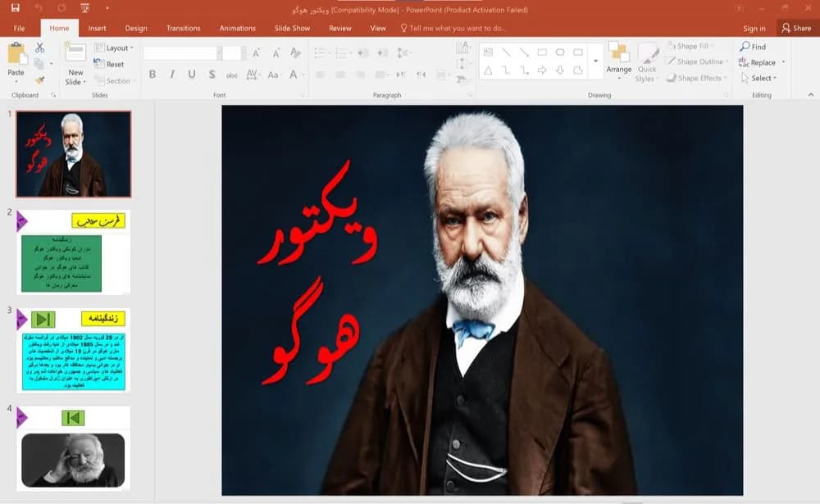Open Character Spacing AV dropdown
This screenshot has height=504, width=820.
pos(253,75)
